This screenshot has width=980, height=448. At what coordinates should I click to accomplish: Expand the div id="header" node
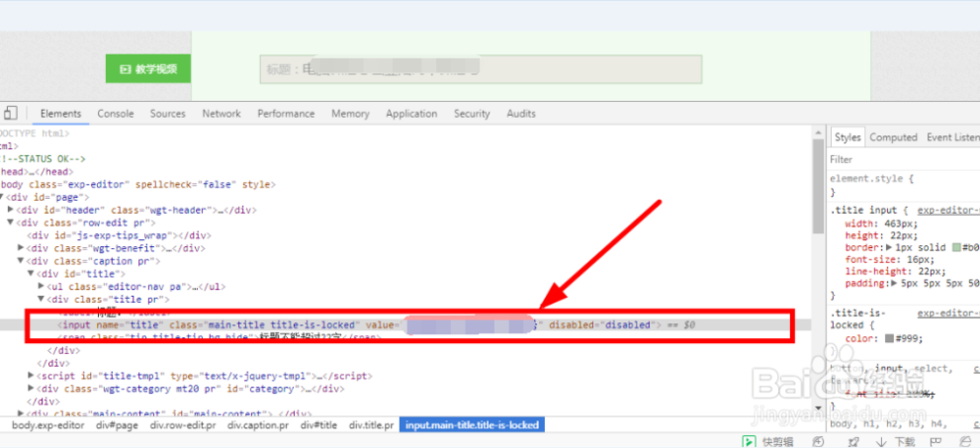(11, 210)
